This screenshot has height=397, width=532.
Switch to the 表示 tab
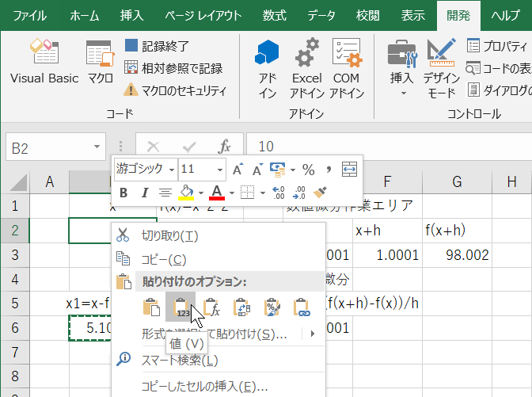click(x=413, y=16)
